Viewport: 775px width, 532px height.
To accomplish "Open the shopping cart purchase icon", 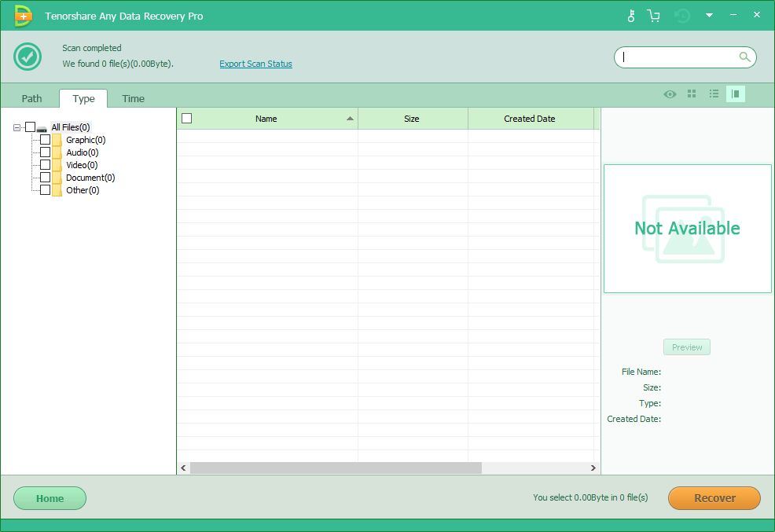I will click(654, 15).
